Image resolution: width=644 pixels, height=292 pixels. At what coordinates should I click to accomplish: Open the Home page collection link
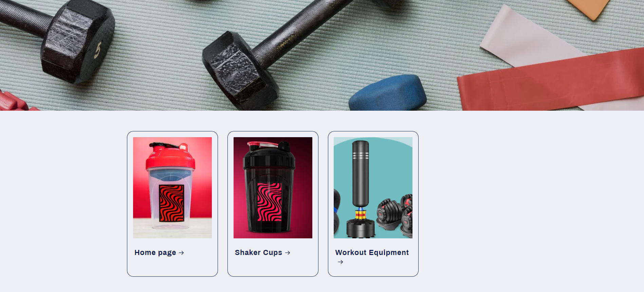click(x=155, y=253)
